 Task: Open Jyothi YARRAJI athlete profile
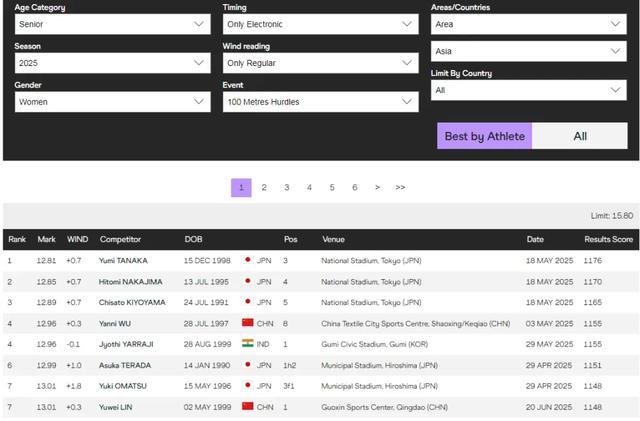(x=126, y=344)
